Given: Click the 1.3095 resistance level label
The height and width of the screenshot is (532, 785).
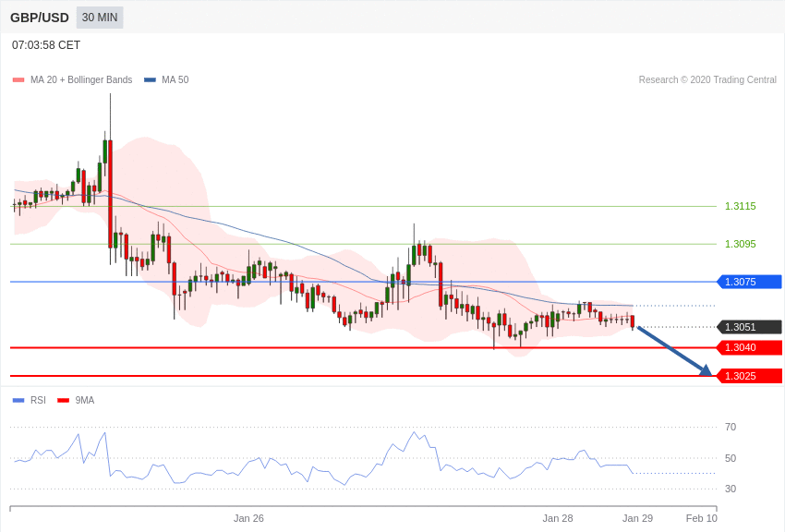Looking at the screenshot, I should pos(741,244).
